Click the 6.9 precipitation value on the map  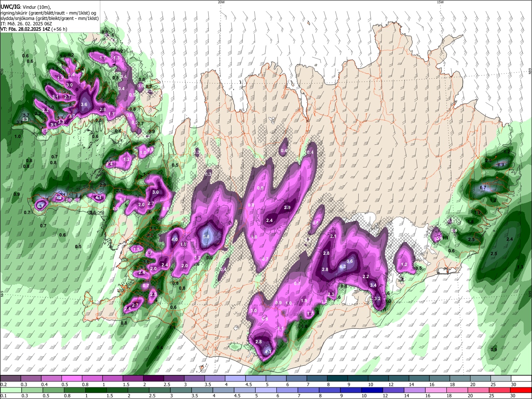coord(501,165)
